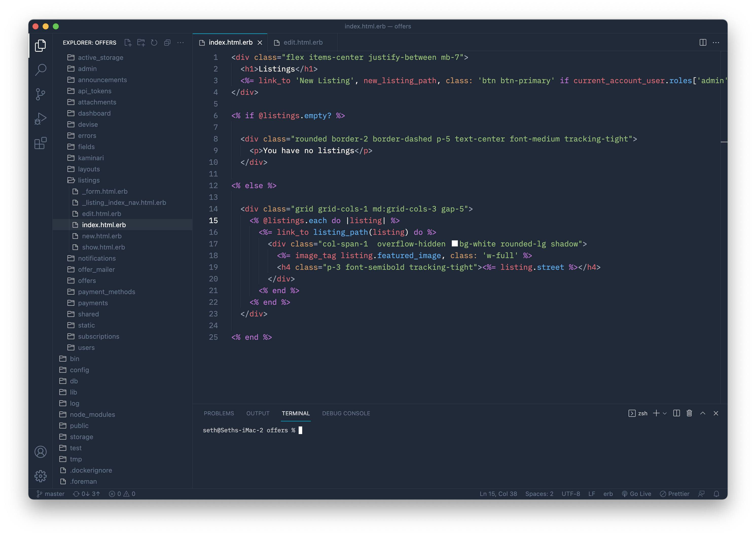Toggle Go Live server
The image size is (756, 537).
(x=636, y=494)
